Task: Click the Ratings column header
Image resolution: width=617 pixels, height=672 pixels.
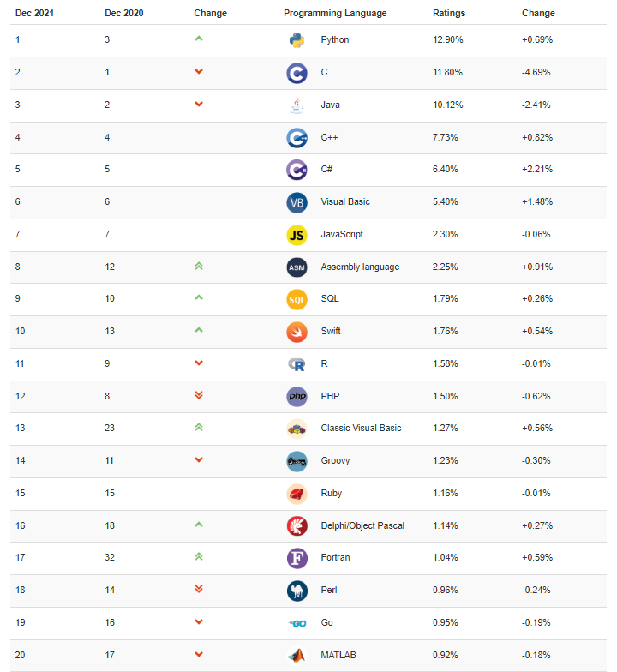Action: point(450,13)
